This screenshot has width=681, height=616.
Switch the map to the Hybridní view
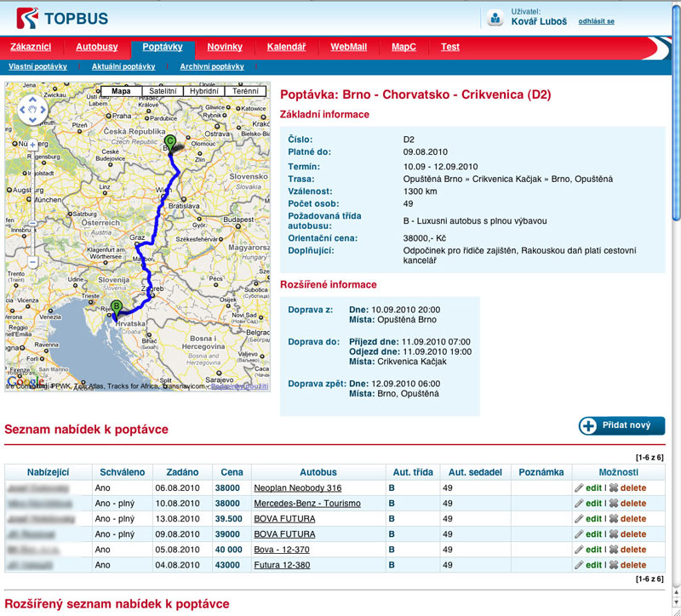point(204,91)
